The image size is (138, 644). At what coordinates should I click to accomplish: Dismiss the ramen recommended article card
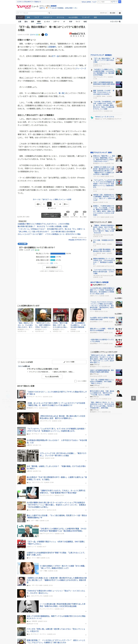33,332
